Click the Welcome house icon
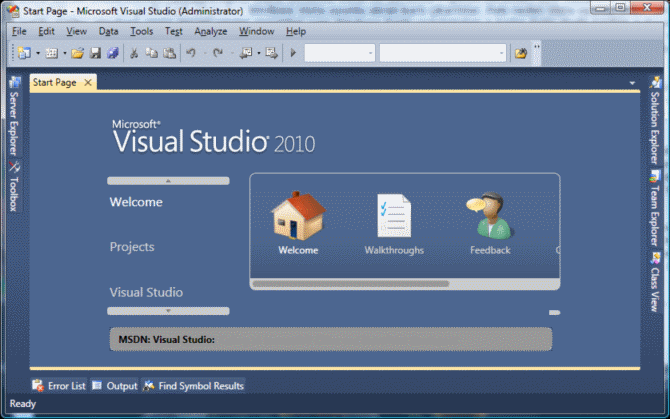 [298, 216]
